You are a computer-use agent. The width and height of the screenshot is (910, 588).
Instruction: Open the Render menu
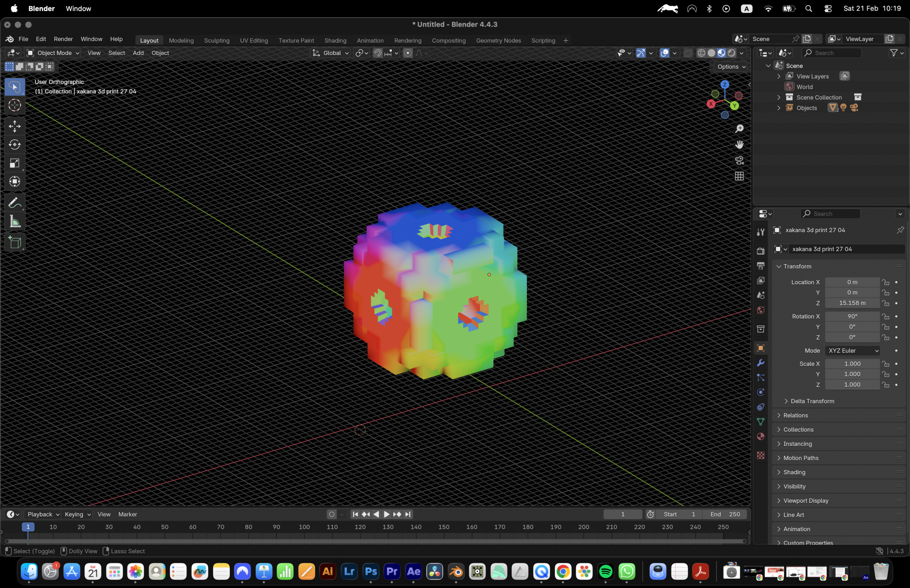pos(63,39)
